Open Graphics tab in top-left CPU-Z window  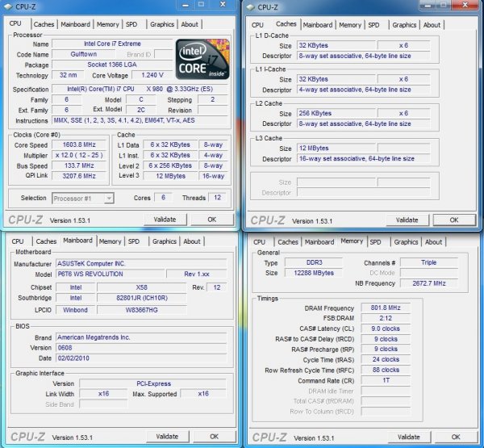(x=162, y=24)
